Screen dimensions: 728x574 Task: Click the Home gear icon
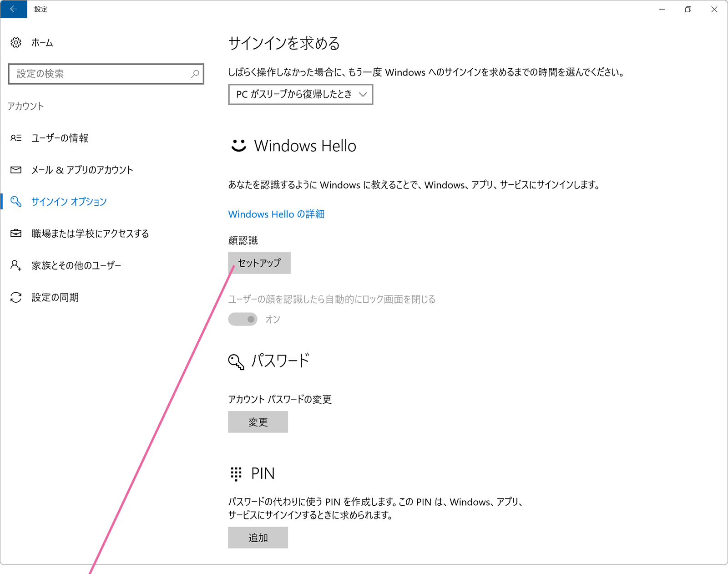[x=16, y=42]
